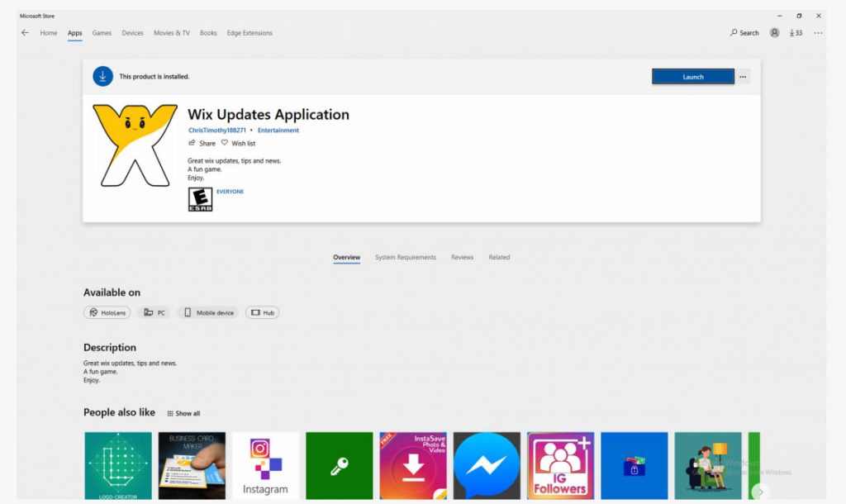Share this app
The width and height of the screenshot is (846, 504).
pyautogui.click(x=202, y=143)
